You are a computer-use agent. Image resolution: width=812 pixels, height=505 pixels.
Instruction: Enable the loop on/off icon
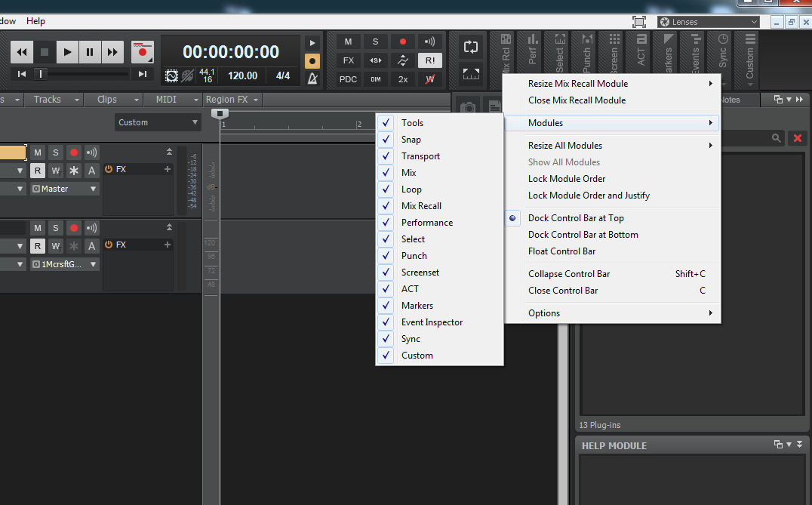[x=471, y=47]
